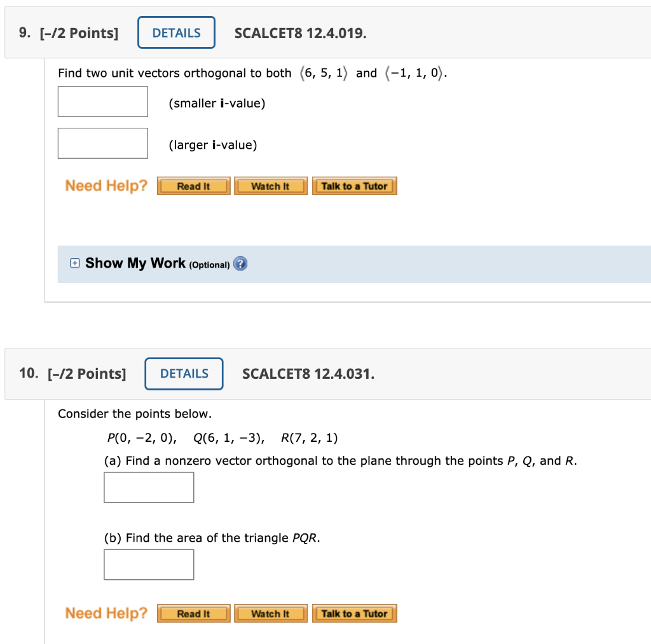The width and height of the screenshot is (651, 644).
Task: Open the Show My Work help tooltip icon
Action: (240, 263)
